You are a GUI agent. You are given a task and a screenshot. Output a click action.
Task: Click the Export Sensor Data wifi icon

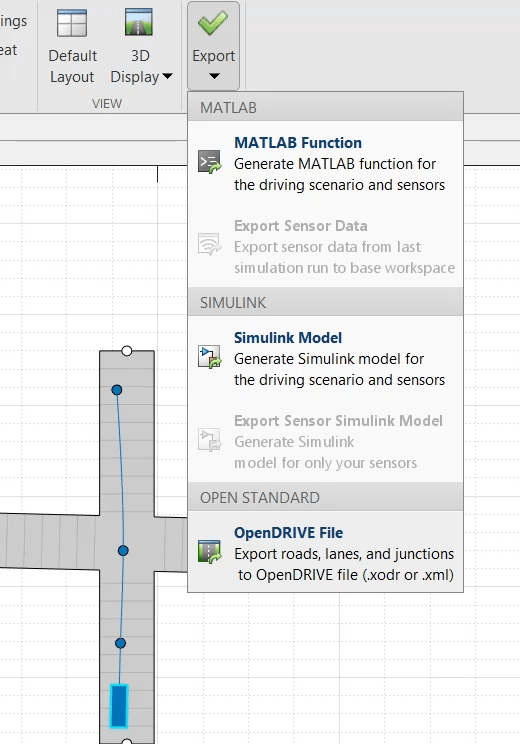click(x=210, y=244)
